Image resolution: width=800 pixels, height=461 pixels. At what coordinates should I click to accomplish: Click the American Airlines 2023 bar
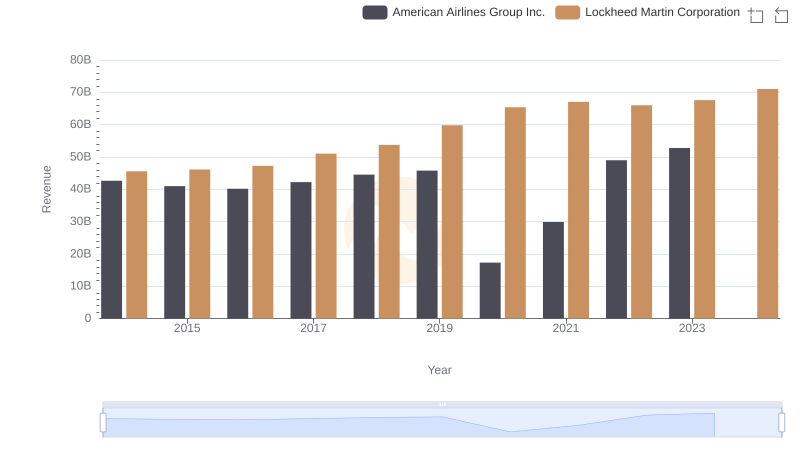(680, 234)
